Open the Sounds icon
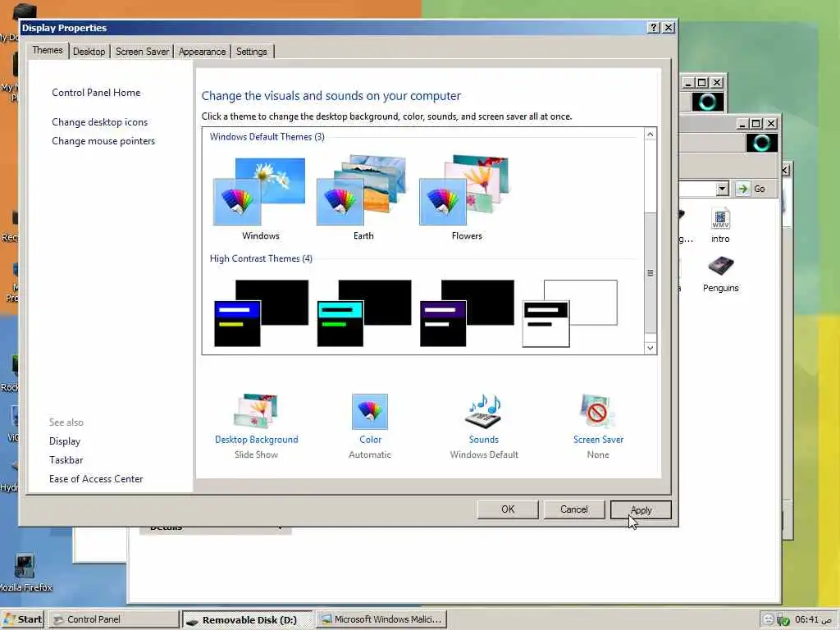 [x=484, y=412]
